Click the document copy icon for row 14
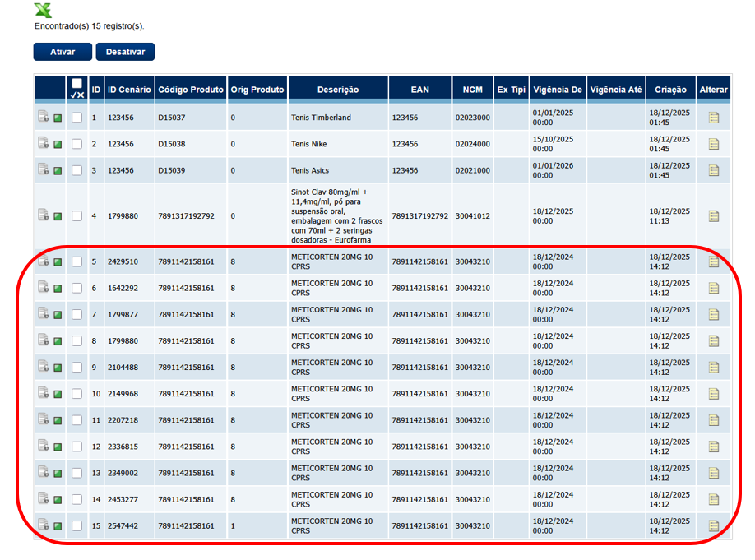This screenshot has height=560, width=755. (x=44, y=498)
